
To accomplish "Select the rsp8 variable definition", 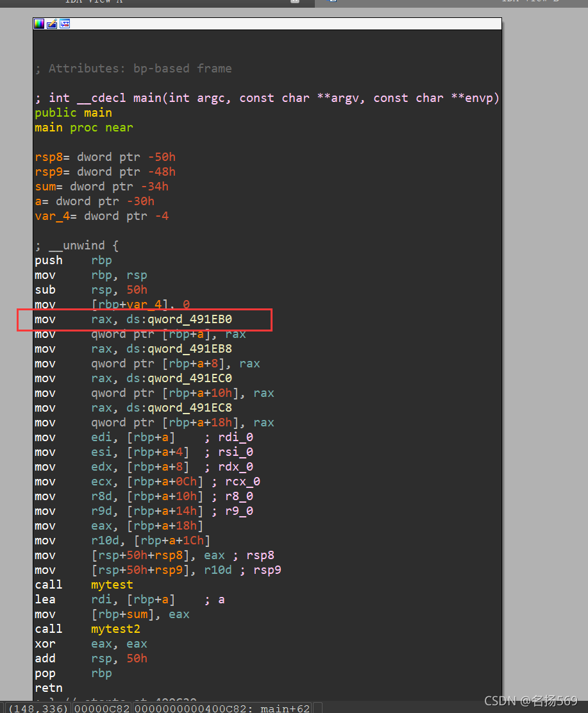I will pos(105,157).
